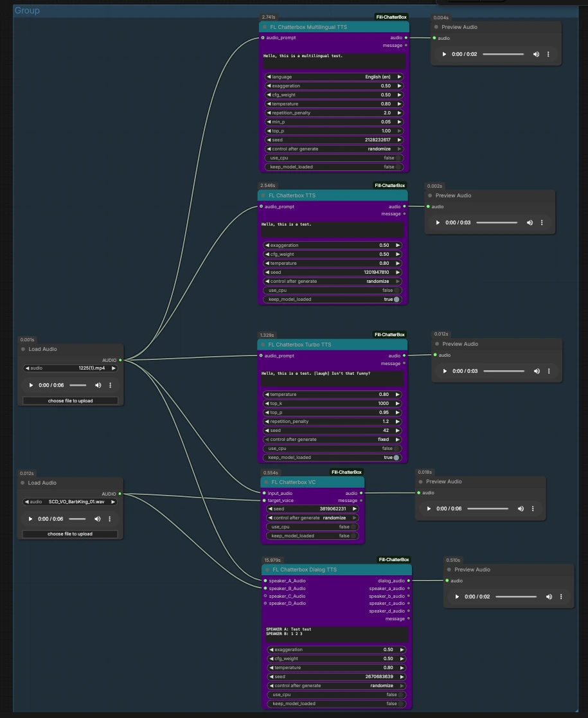
Task: Collapse the FL Chatterbox Dialog TTS node dot
Action: (x=267, y=570)
